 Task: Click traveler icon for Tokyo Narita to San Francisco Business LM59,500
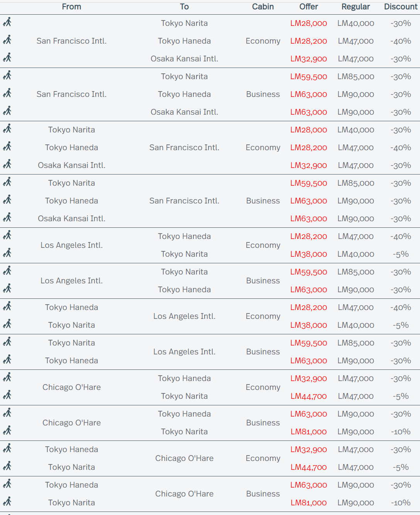point(7,182)
